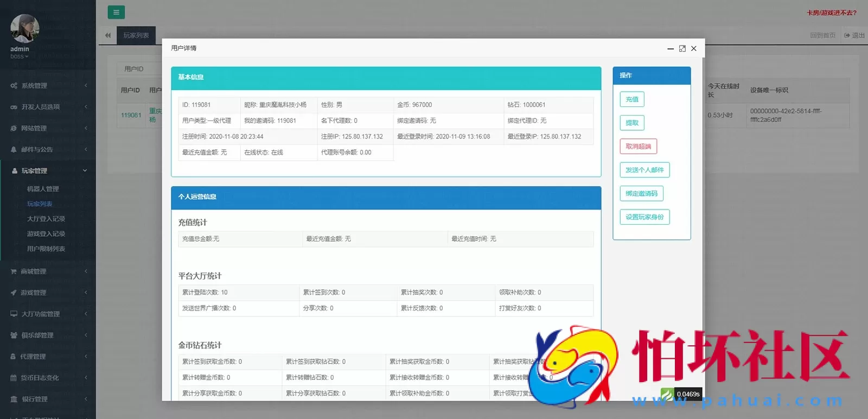This screenshot has width=868, height=419.
Task: Click the admin profile avatar
Action: (25, 29)
